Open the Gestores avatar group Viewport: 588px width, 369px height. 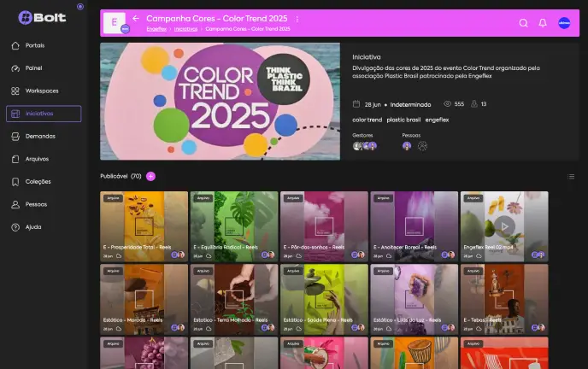(365, 146)
